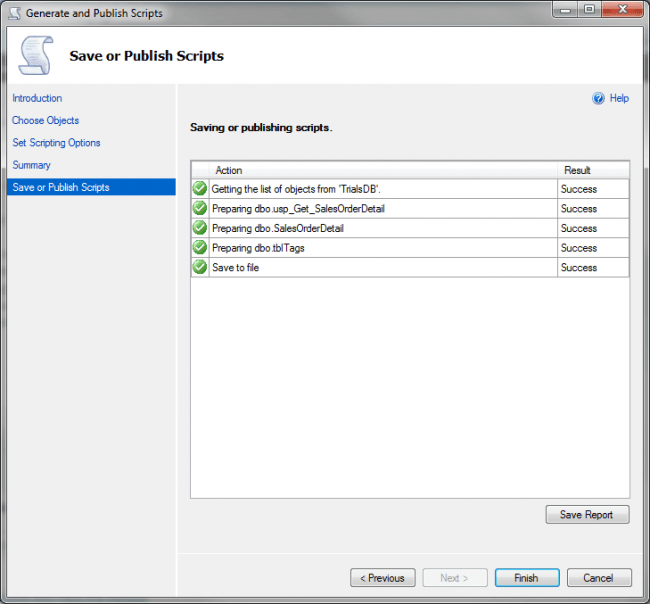Viewport: 650px width, 604px height.
Task: Click green checkmark beside Save to file
Action: pos(200,267)
